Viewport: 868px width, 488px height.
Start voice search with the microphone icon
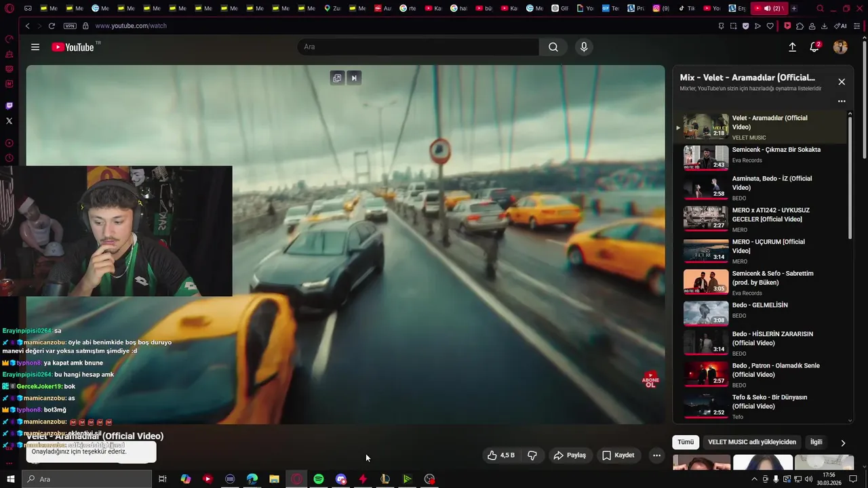(x=584, y=47)
